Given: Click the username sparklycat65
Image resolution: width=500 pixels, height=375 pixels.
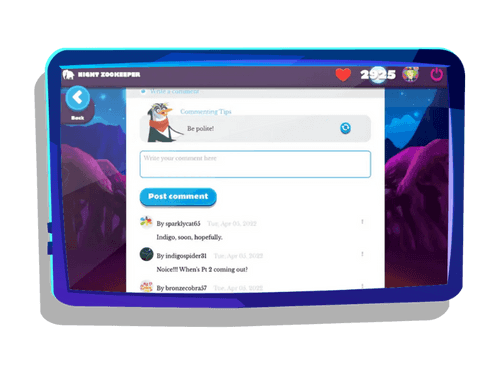Looking at the screenshot, I should click(x=183, y=223).
